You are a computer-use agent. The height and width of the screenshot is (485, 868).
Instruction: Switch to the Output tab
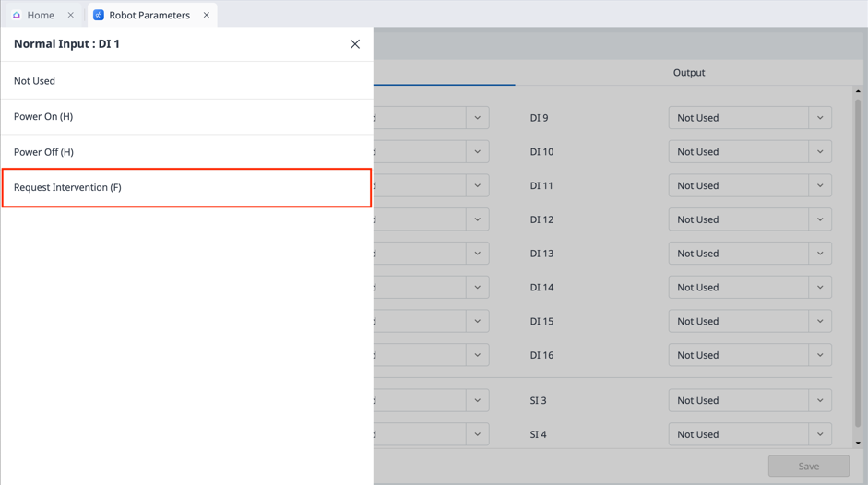pyautogui.click(x=688, y=73)
